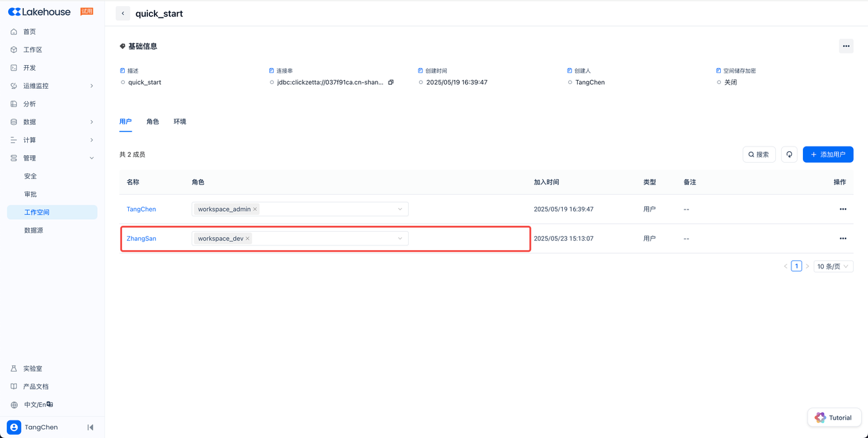This screenshot has width=868, height=438.
Task: Open the TangChen user link
Action: coord(141,210)
